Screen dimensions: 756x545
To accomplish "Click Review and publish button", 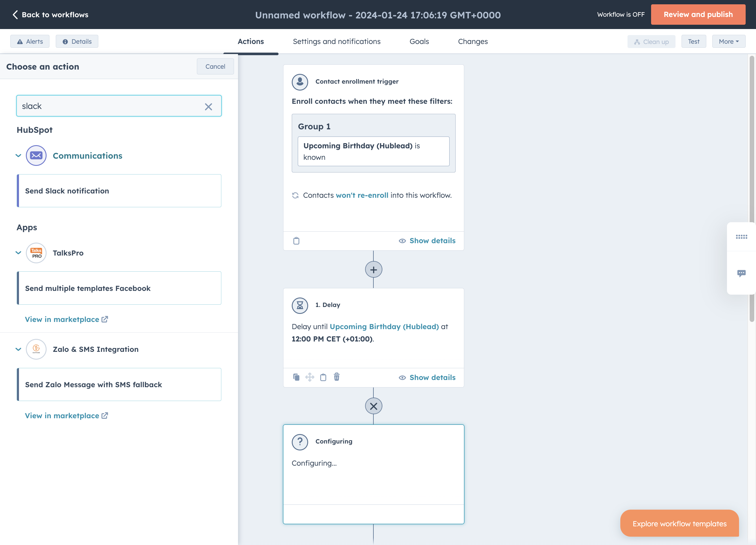I will (x=698, y=14).
